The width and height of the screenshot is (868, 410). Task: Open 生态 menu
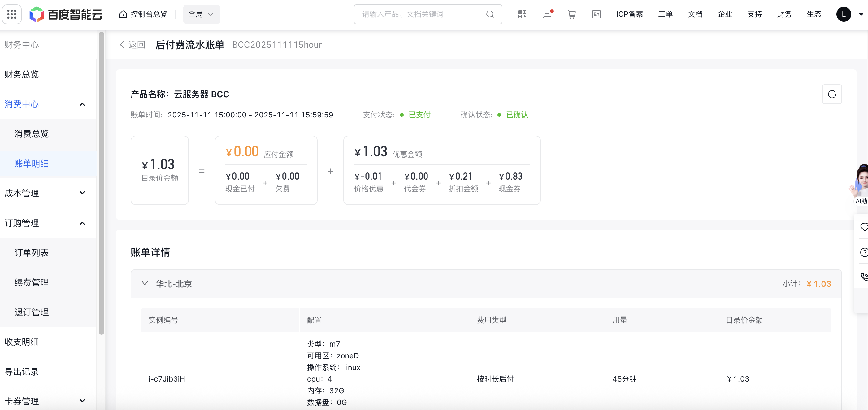tap(814, 14)
